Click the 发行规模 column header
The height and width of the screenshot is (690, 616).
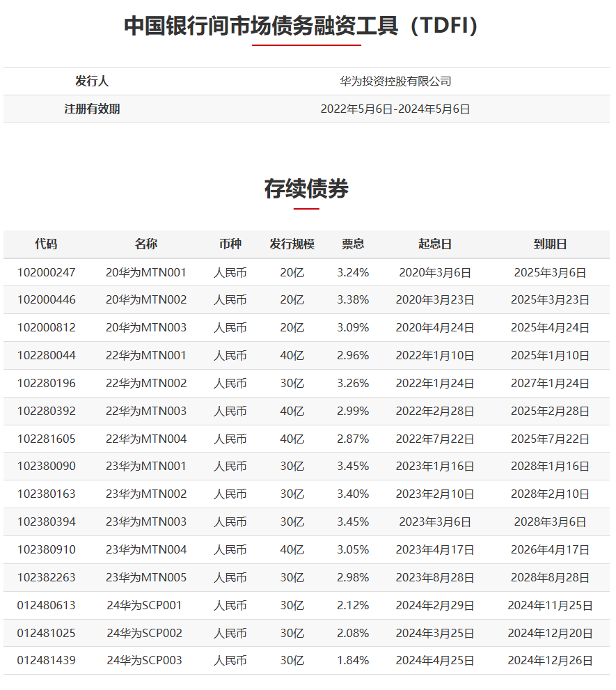(x=292, y=244)
